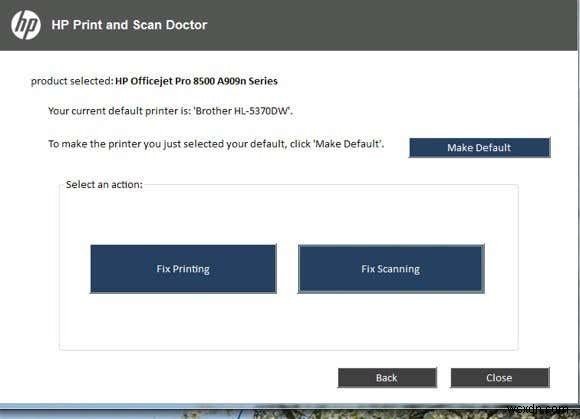Click the 'Brother HL-5370DW' default printer line

tap(171, 111)
